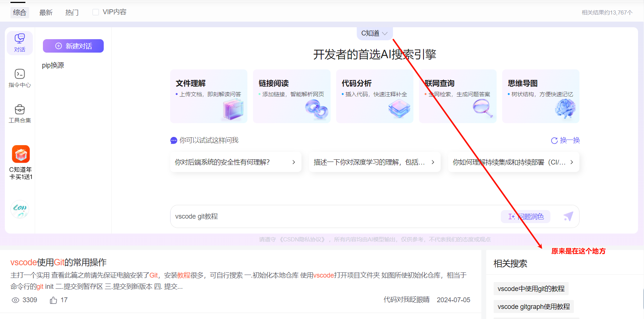Screen dimensions: 644x319
Task: Click the 问题润色 button
Action: tap(526, 216)
